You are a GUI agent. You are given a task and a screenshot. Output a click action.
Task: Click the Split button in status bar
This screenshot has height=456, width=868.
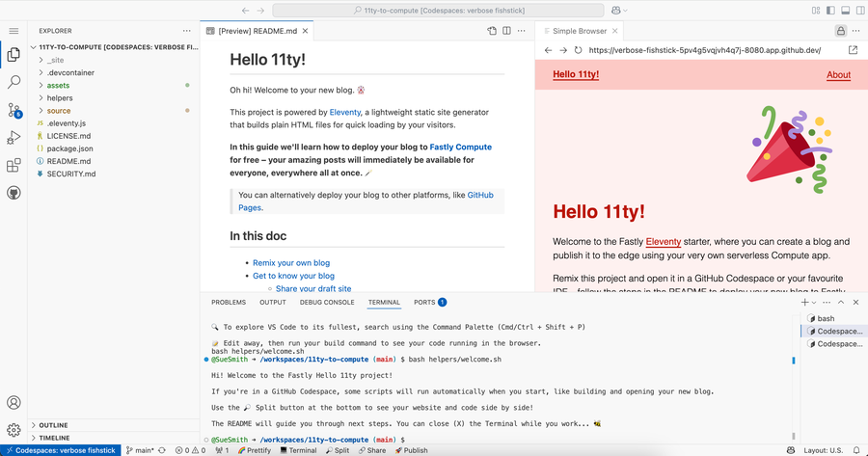[x=338, y=450]
